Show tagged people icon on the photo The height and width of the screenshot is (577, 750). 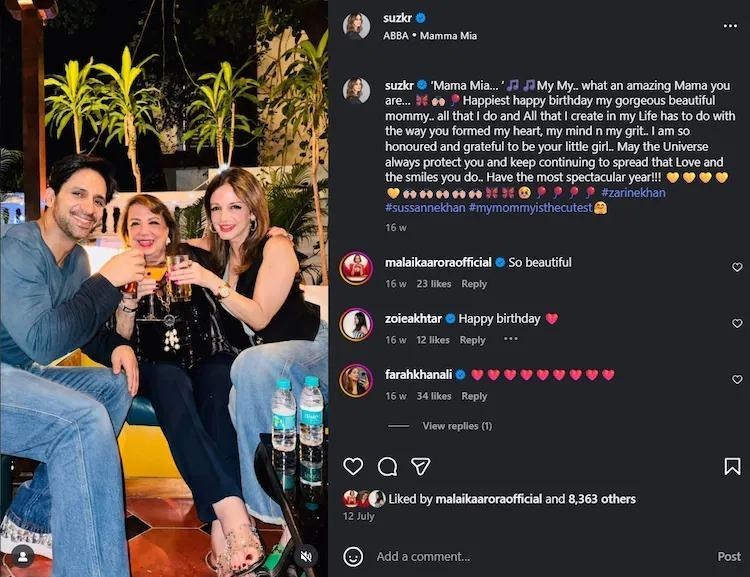pyautogui.click(x=23, y=554)
